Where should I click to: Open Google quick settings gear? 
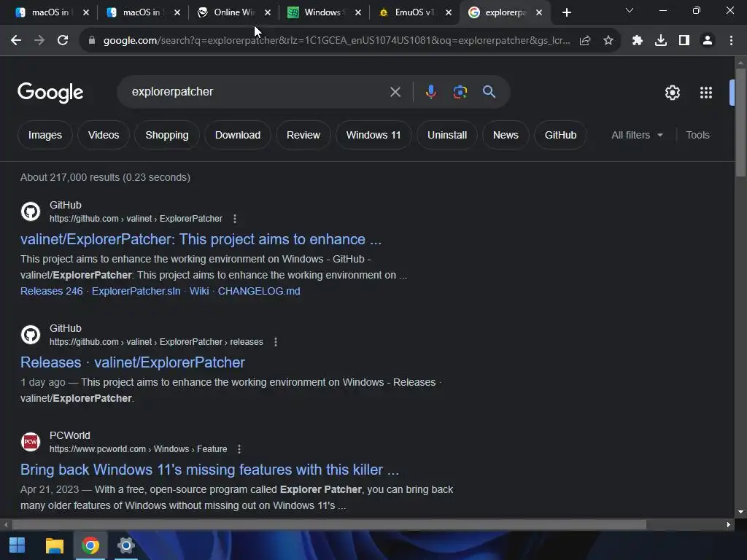point(672,93)
